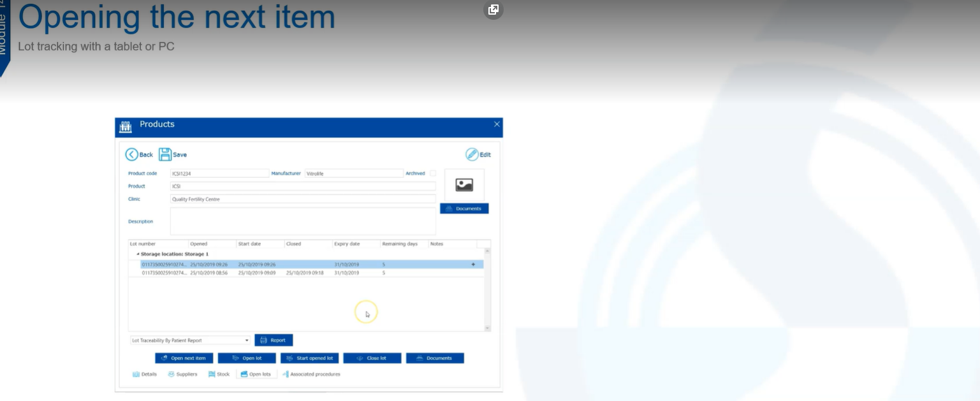Go to the Associated procedures tab
The image size is (980, 401).
tap(311, 374)
